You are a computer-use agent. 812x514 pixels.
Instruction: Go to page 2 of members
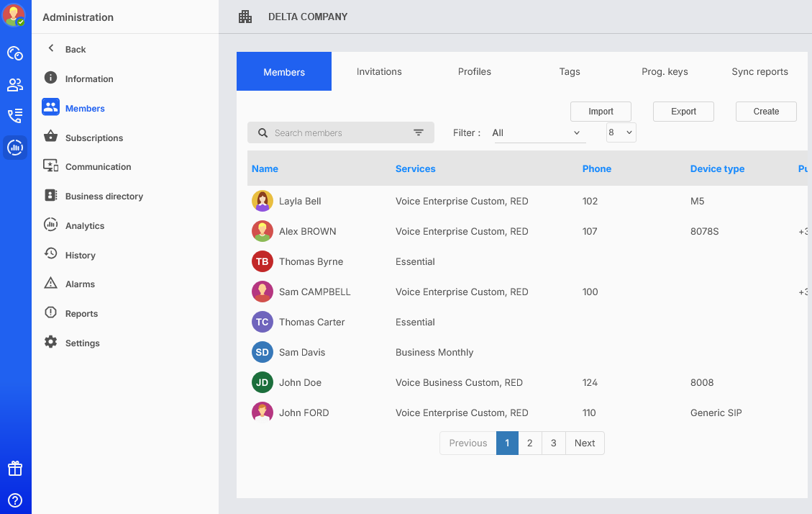click(529, 443)
